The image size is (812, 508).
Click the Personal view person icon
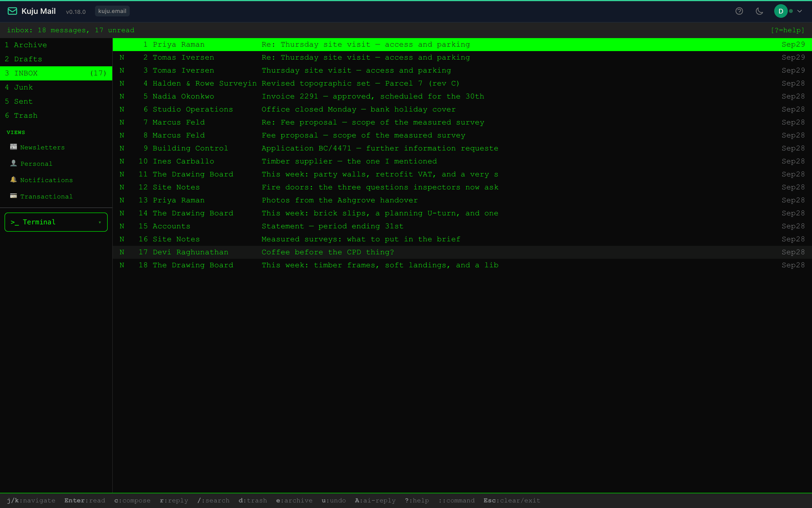point(14,163)
